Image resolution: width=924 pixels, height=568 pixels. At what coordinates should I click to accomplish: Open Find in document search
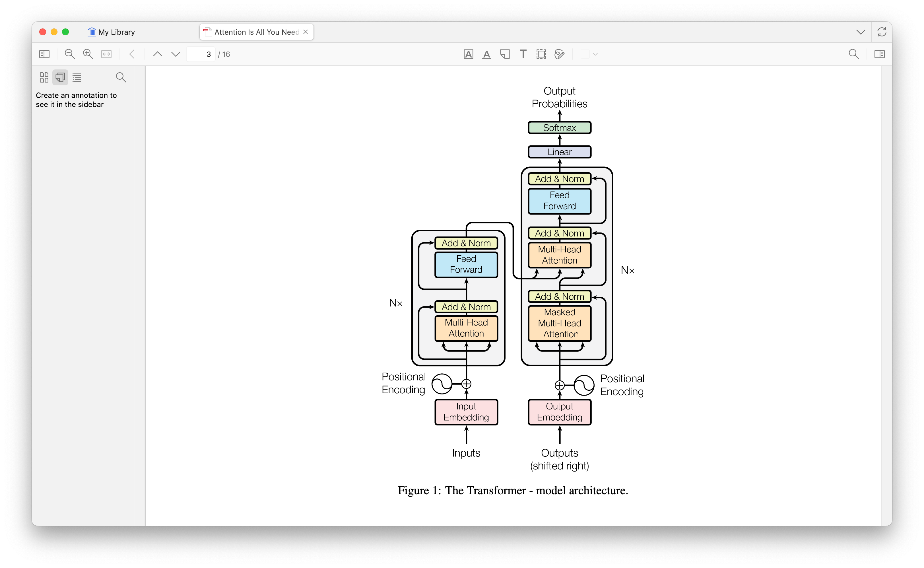point(853,54)
